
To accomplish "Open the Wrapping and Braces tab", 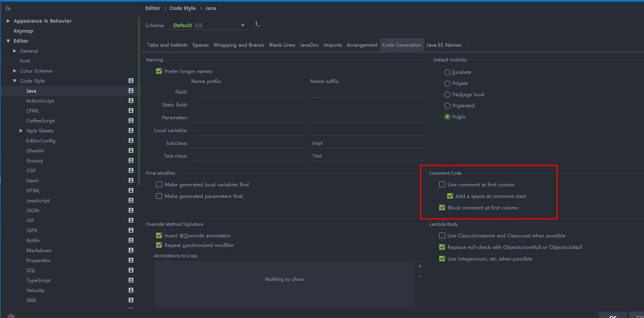I will [238, 45].
